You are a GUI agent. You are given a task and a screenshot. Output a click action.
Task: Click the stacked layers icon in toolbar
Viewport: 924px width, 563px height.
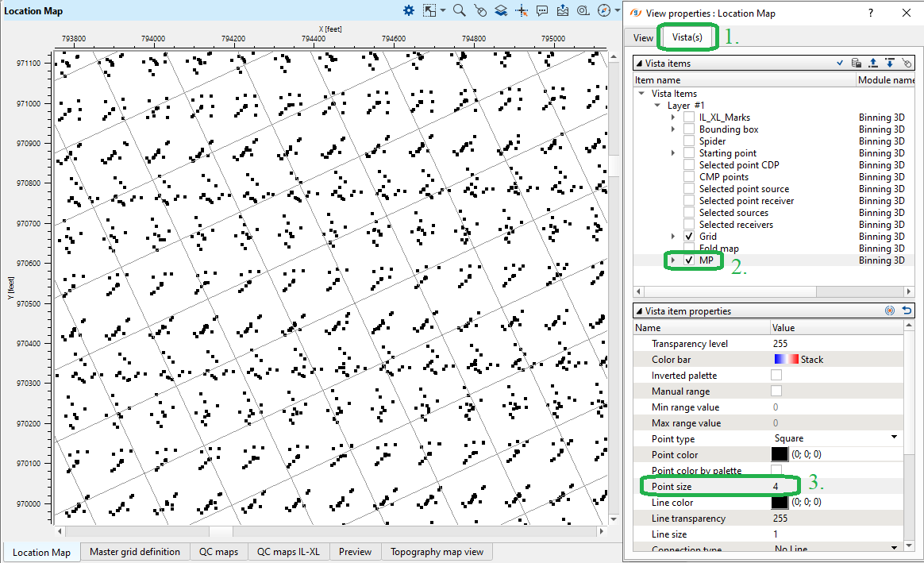[x=501, y=10]
